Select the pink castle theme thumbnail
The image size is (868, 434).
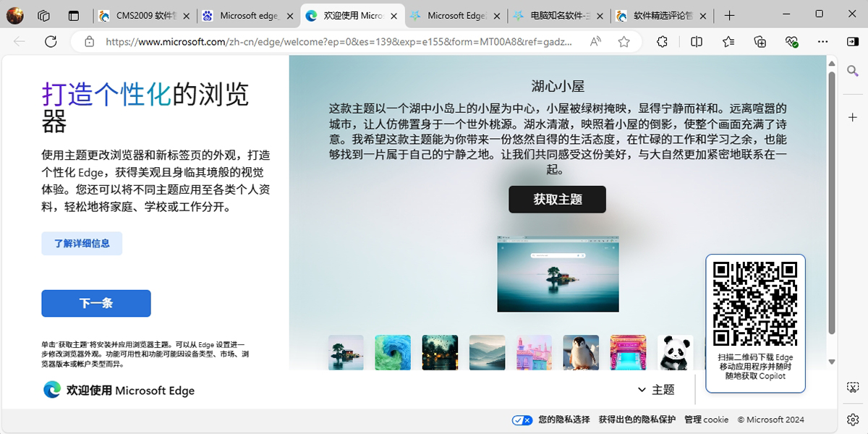[534, 352]
